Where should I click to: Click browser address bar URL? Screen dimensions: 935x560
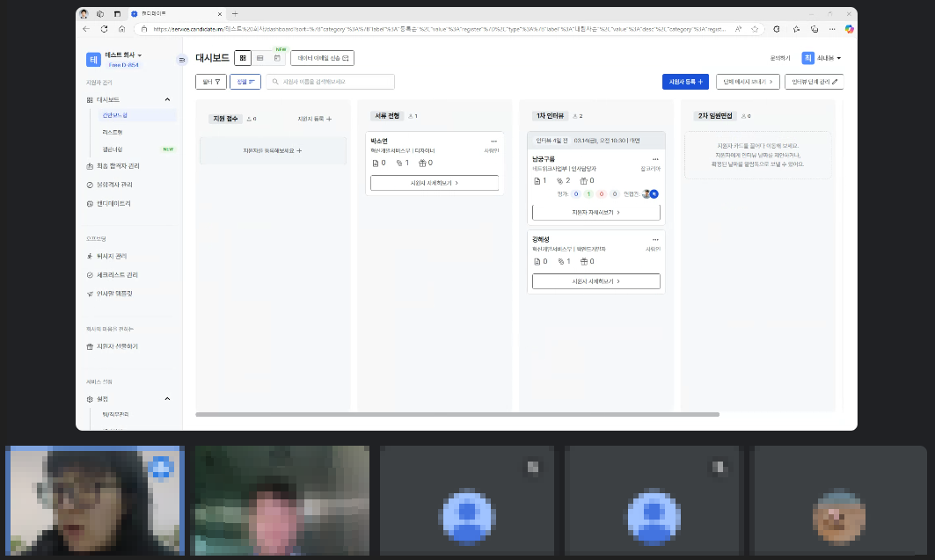coord(438,29)
